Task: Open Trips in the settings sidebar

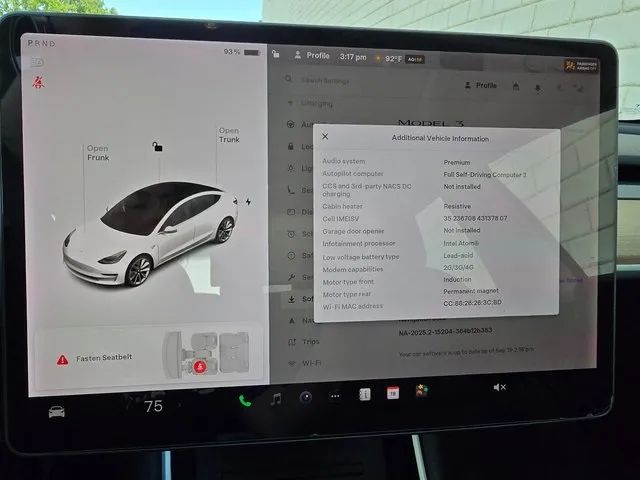Action: pyautogui.click(x=304, y=342)
